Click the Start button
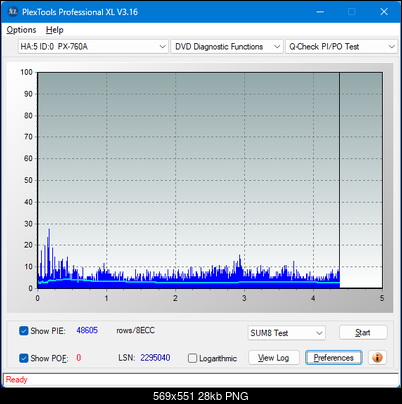The height and width of the screenshot is (404, 402). [x=363, y=332]
